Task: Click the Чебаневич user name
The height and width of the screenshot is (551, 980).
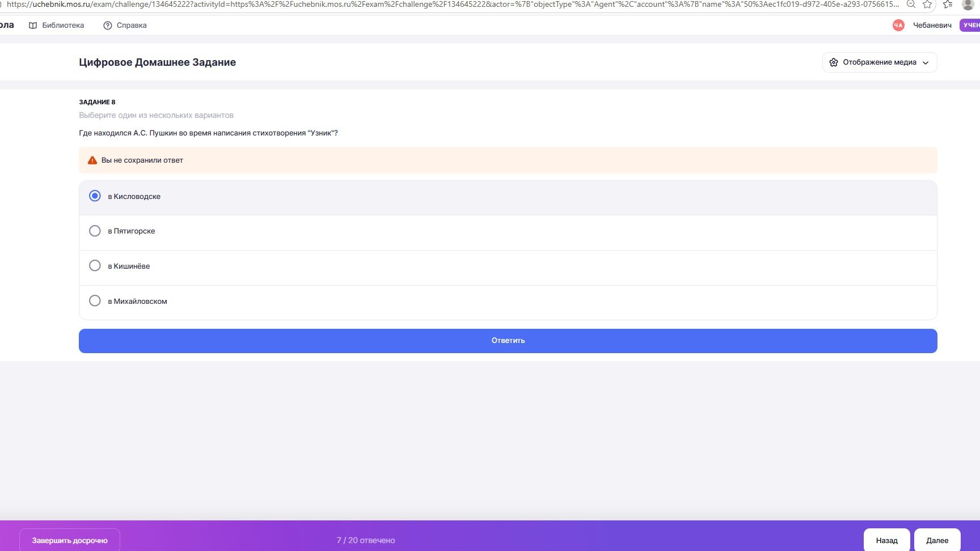Action: click(x=932, y=25)
